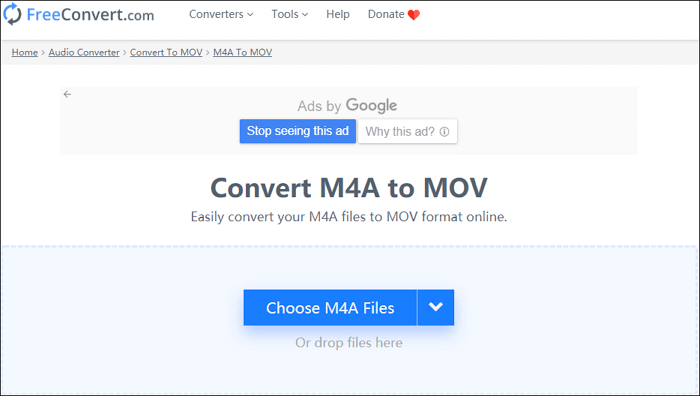
Task: Go to the Help page
Action: click(338, 14)
